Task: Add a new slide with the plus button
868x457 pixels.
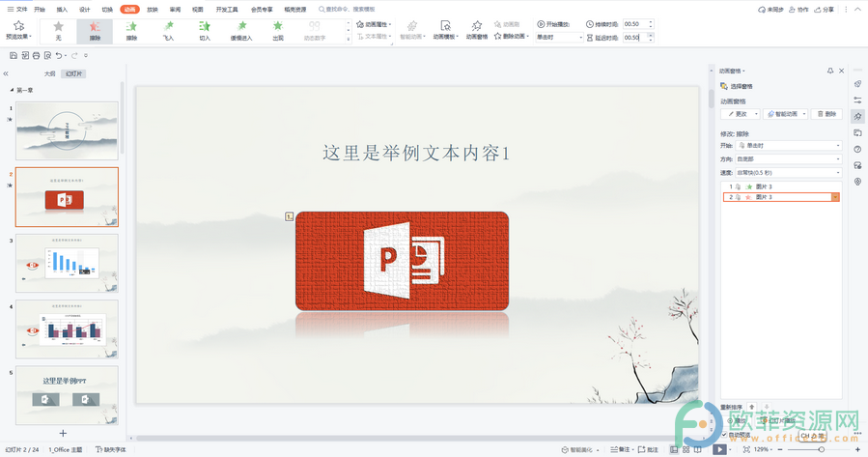Action: pos(63,433)
